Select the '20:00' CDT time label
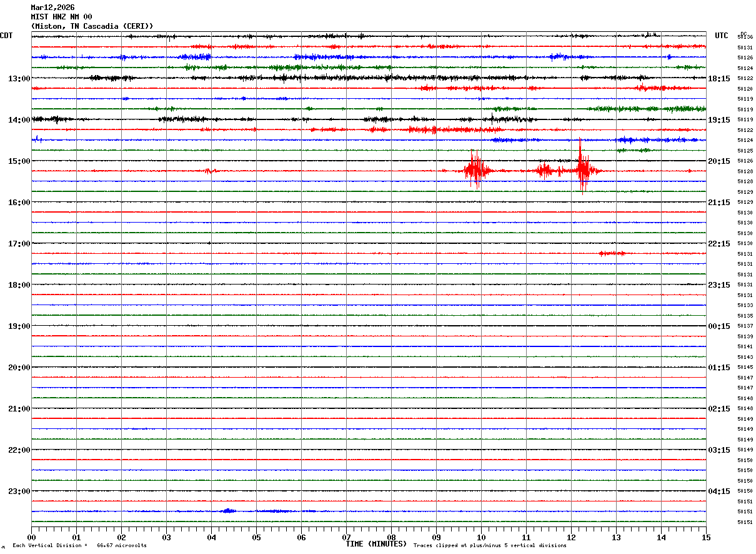756x554 pixels. pyautogui.click(x=19, y=368)
